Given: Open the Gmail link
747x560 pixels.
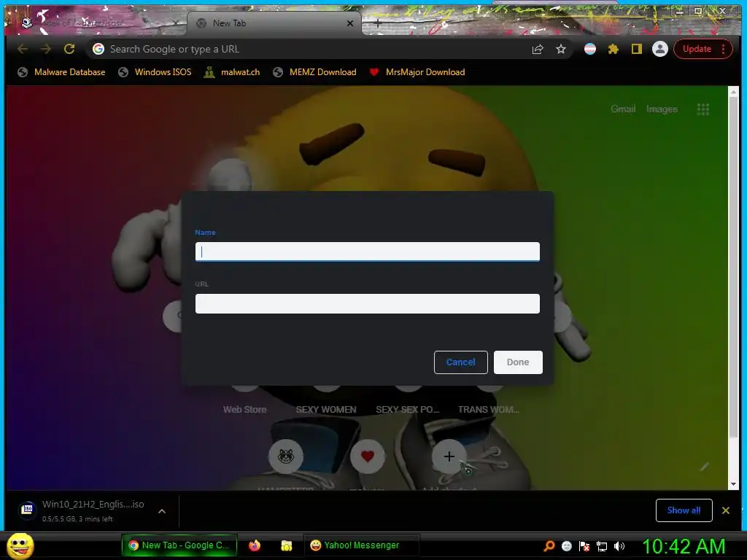Looking at the screenshot, I should [x=623, y=109].
